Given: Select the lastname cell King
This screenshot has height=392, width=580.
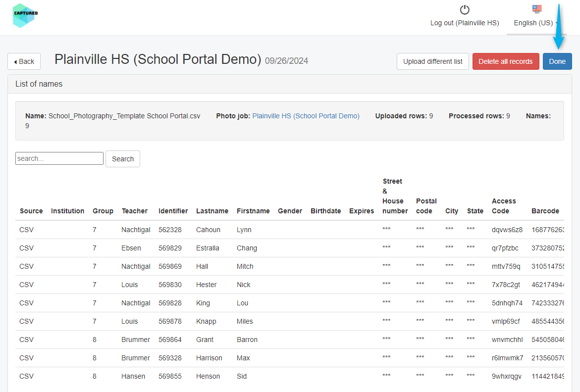Looking at the screenshot, I should coord(203,303).
